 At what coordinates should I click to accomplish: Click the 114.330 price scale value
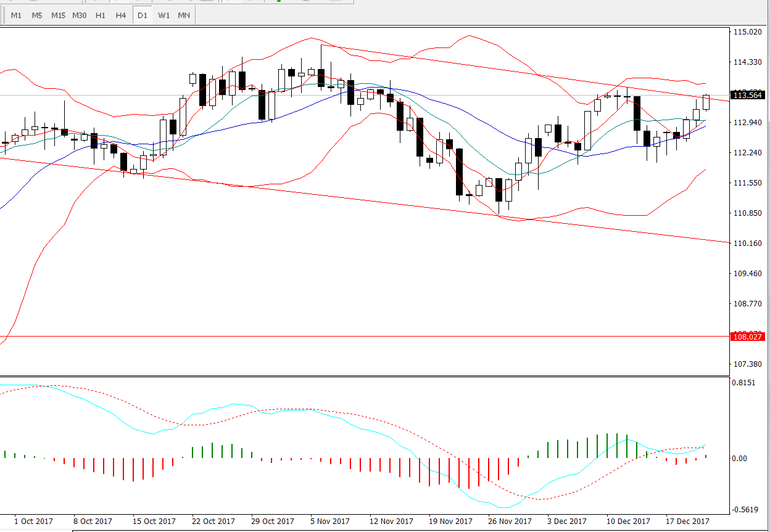[x=748, y=62]
